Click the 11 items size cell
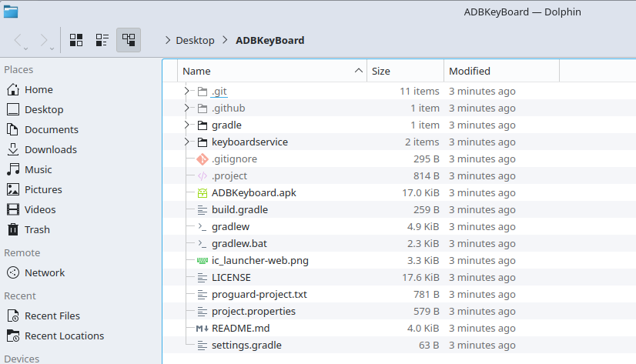This screenshot has height=364, width=636. click(x=420, y=92)
